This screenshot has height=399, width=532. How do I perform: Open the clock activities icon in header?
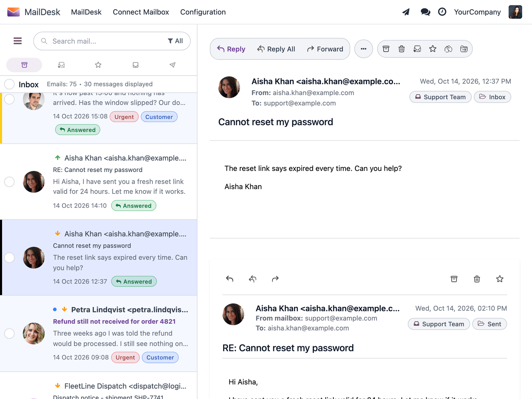442,12
